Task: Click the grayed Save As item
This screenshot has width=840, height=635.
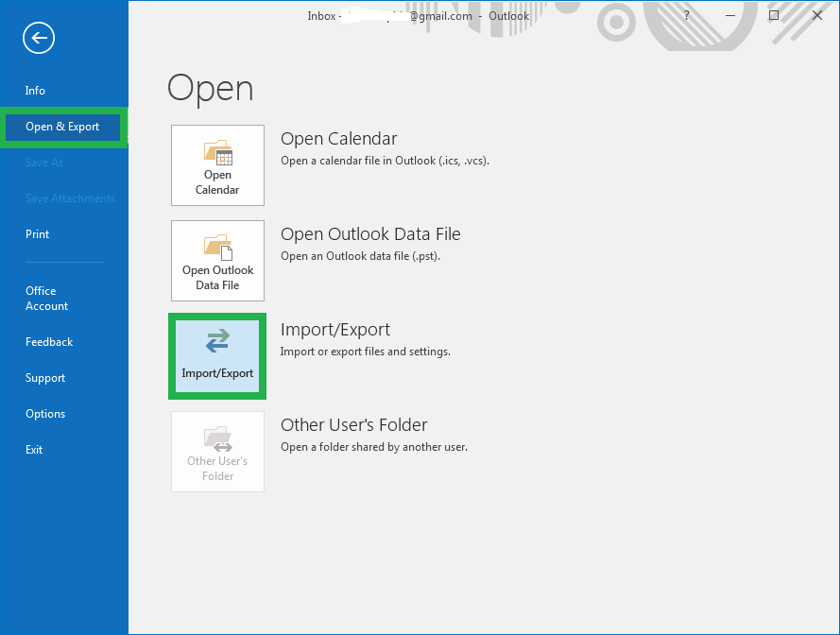Action: [43, 163]
